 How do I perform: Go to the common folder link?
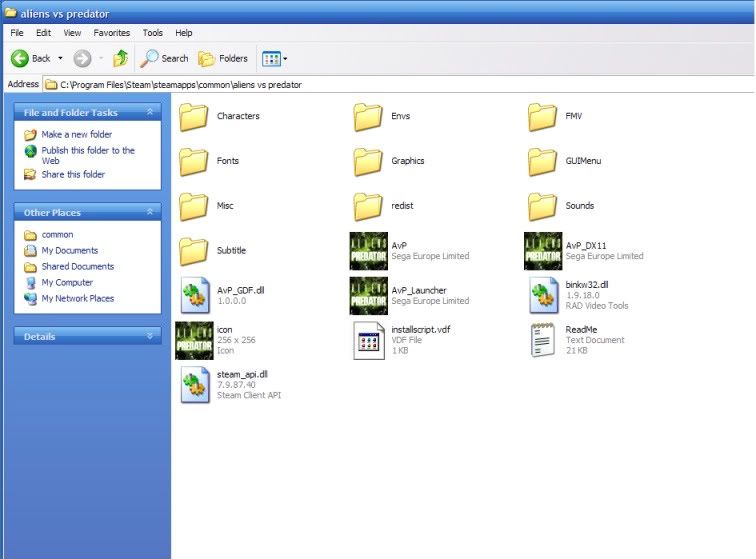pyautogui.click(x=57, y=235)
